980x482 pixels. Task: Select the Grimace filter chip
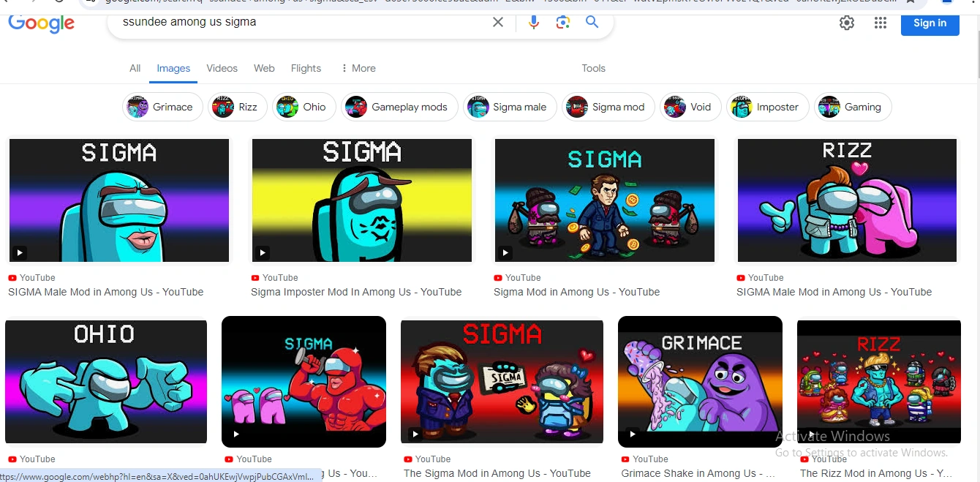[x=162, y=107]
